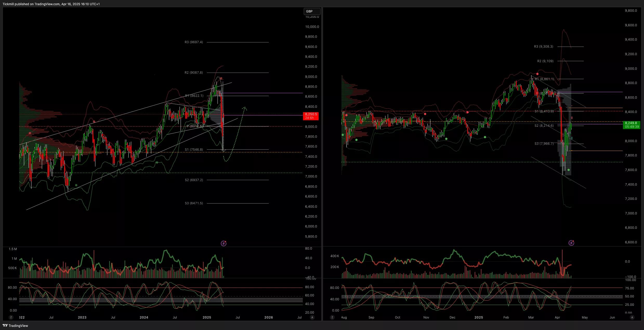Toggle auto-scale A button on left chart
The height and width of the screenshot is (330, 644).
[x=312, y=317]
